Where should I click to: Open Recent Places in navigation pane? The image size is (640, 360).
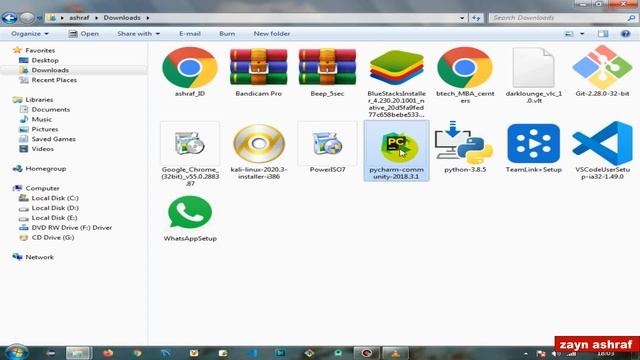point(54,80)
